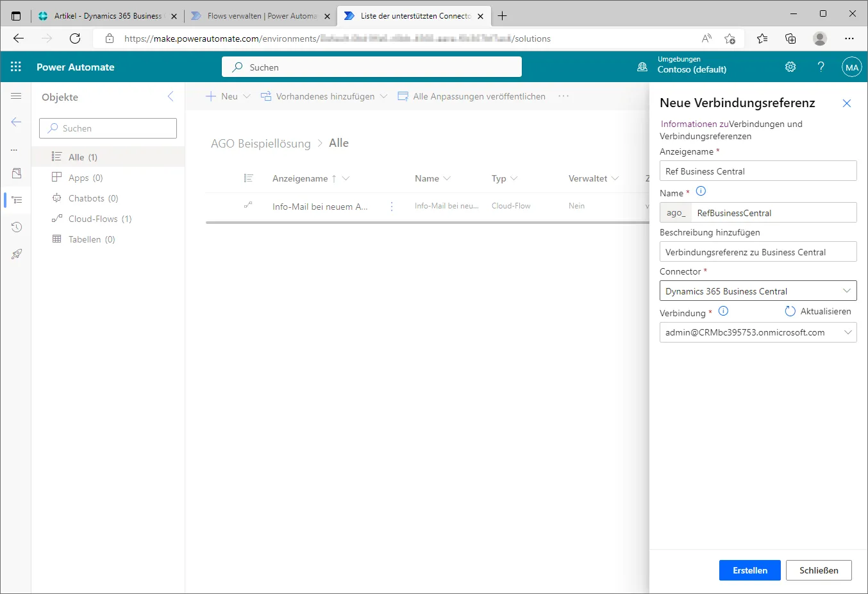Click the Power Automate header title
The width and height of the screenshot is (868, 594).
(x=76, y=67)
